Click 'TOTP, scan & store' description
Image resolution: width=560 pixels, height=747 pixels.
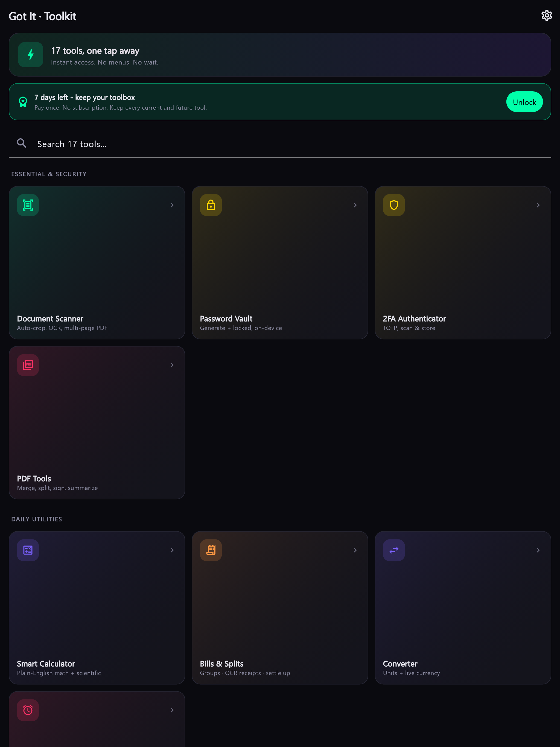tap(409, 328)
